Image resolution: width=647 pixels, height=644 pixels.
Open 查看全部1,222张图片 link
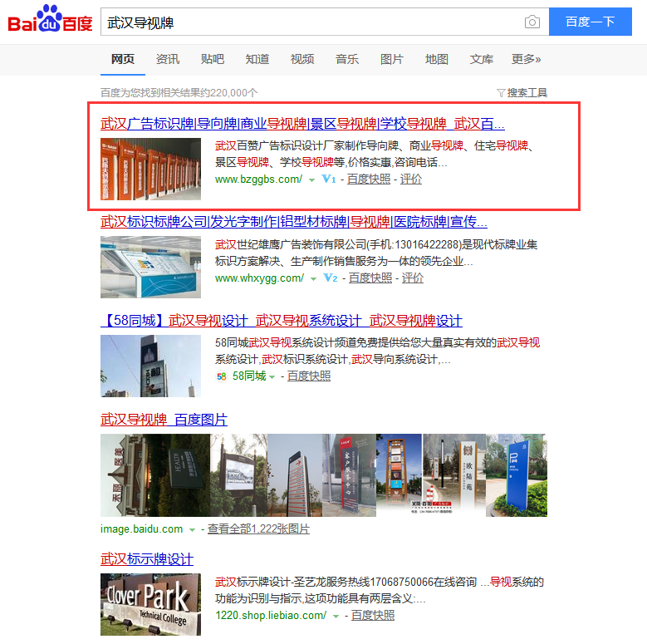coord(258,529)
